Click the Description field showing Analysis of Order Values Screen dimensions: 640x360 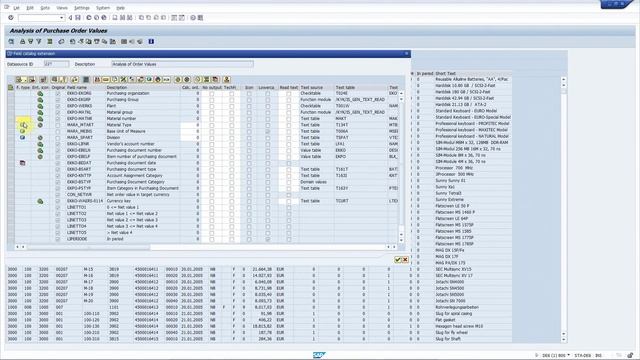coord(182,64)
